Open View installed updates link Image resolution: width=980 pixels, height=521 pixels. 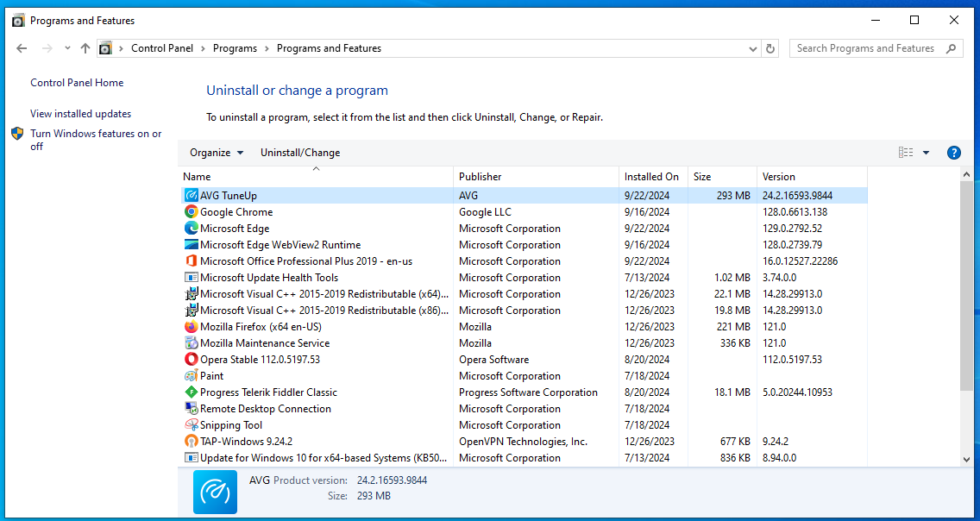tap(80, 114)
